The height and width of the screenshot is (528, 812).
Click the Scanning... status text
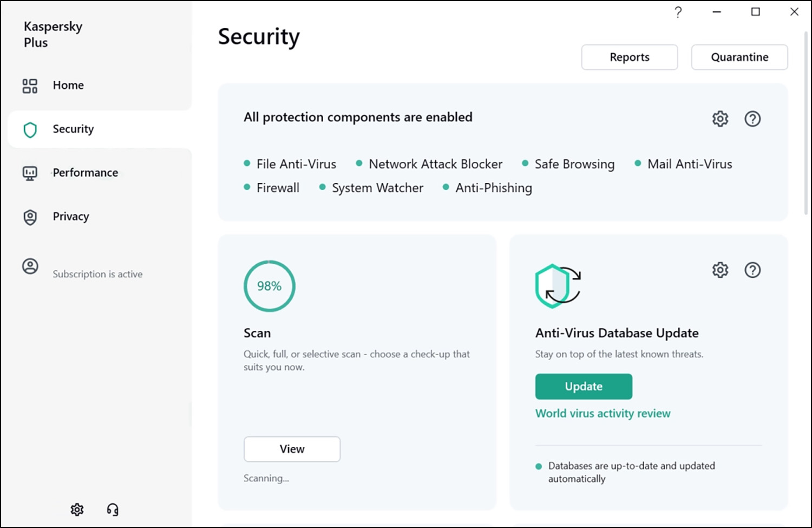tap(266, 478)
